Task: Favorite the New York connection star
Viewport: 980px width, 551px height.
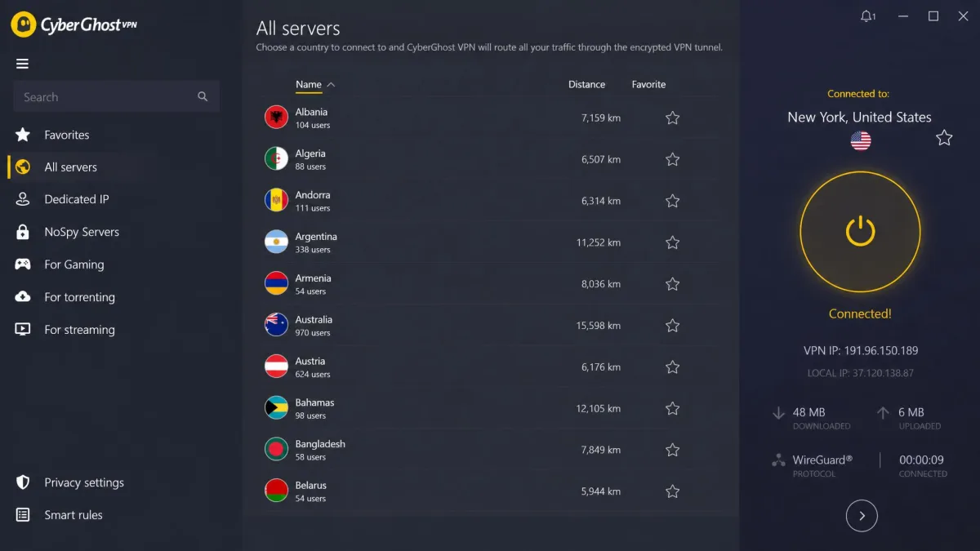Action: pos(944,138)
